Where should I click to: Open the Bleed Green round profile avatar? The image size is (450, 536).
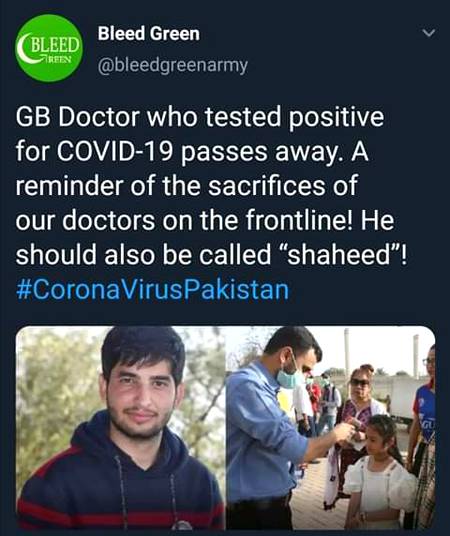pyautogui.click(x=48, y=48)
